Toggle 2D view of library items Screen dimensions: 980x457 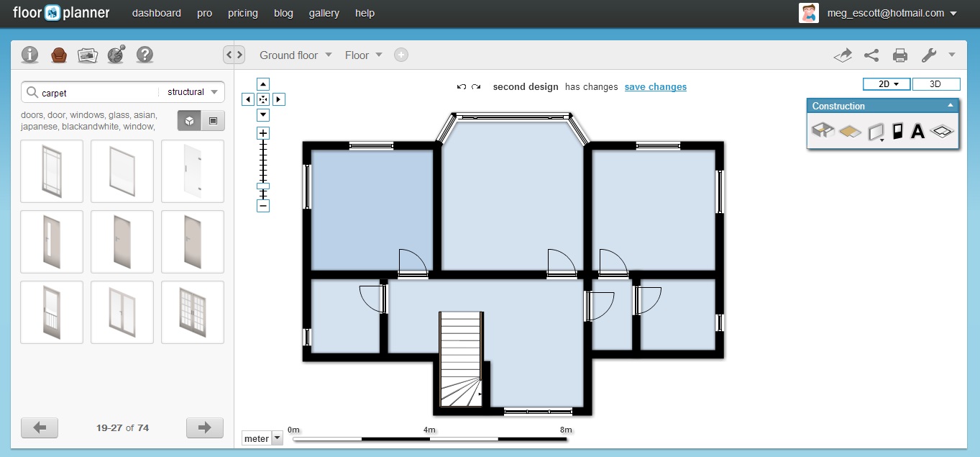(212, 120)
